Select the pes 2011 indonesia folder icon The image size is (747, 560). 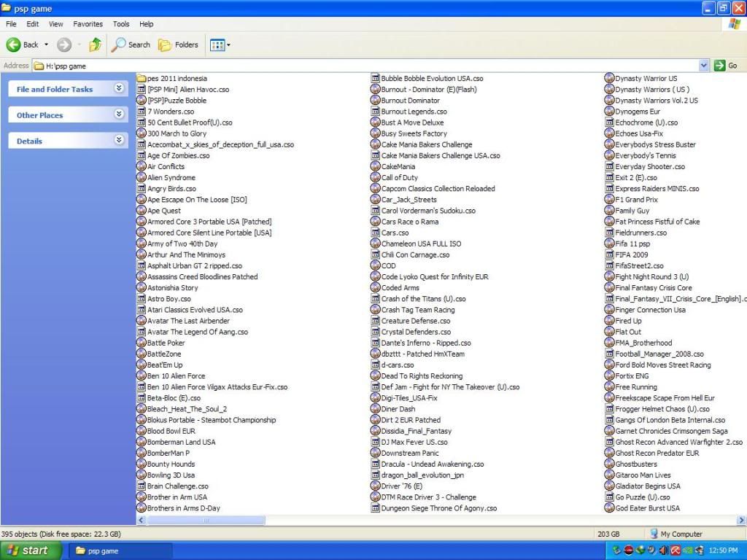[x=141, y=78]
